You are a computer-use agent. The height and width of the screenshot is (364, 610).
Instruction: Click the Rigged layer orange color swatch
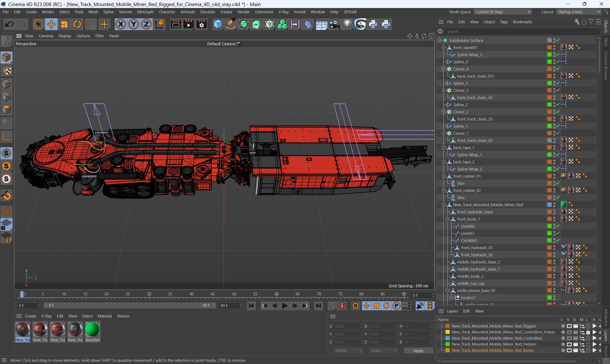[x=447, y=326]
